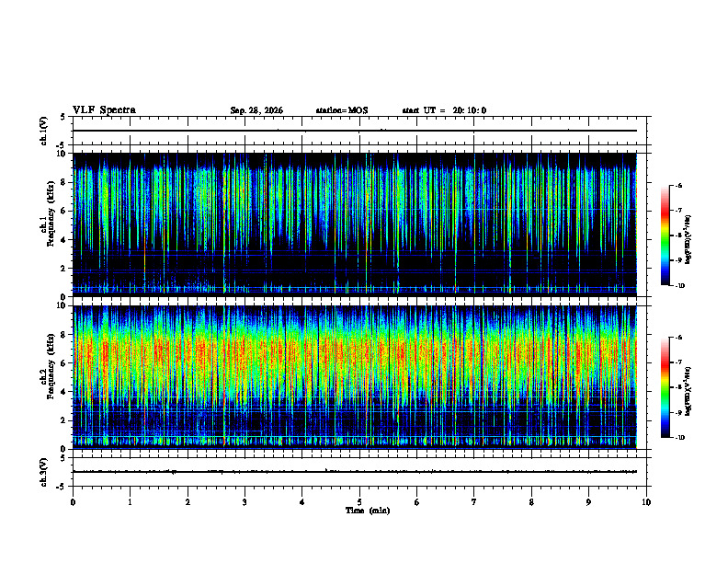This screenshot has height=563, width=728.
Task: Click the ch.3(V) waveform panel label
Action: pos(44,473)
